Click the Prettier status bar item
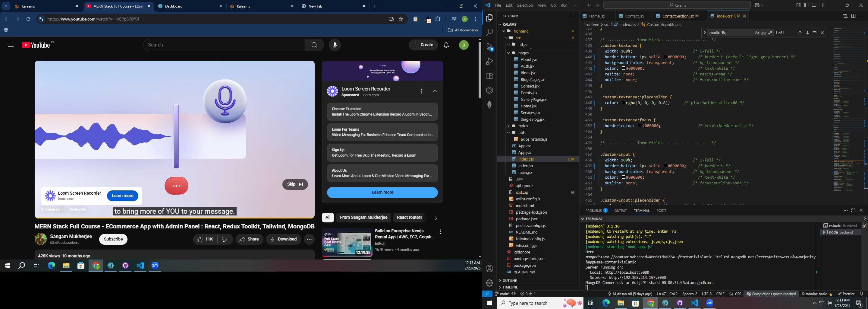The width and height of the screenshot is (868, 309). pyautogui.click(x=846, y=294)
